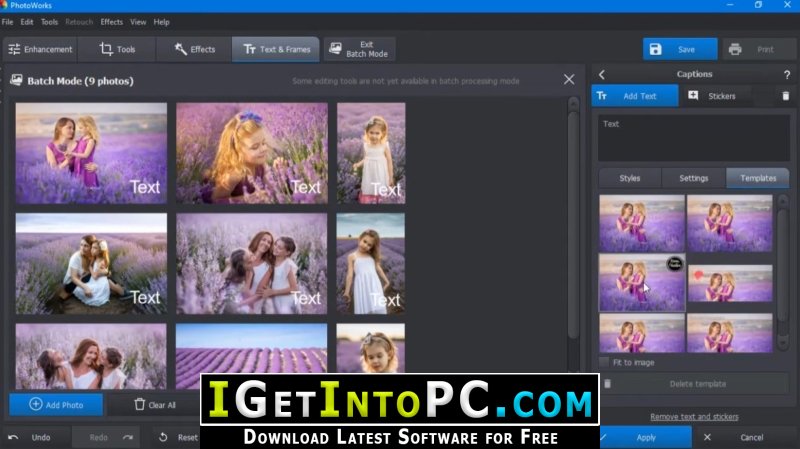Click the Print button
Viewport: 800px width, 449px height.
click(x=757, y=49)
